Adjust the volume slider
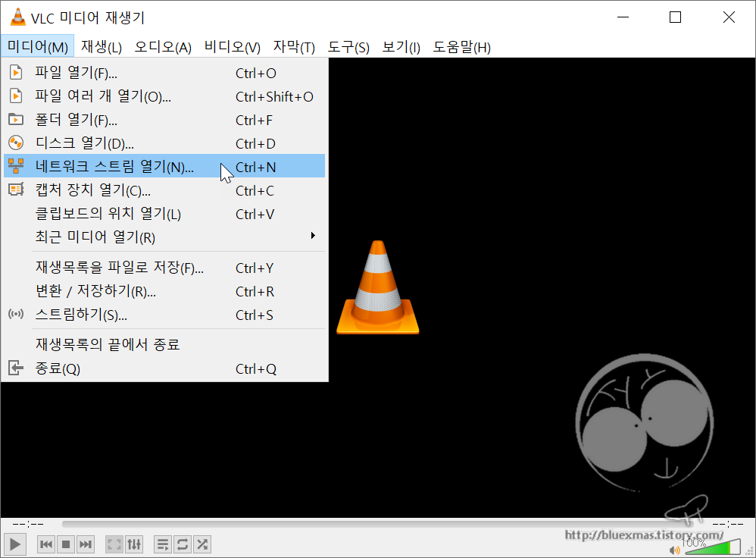Image resolution: width=756 pixels, height=558 pixels. click(x=713, y=547)
